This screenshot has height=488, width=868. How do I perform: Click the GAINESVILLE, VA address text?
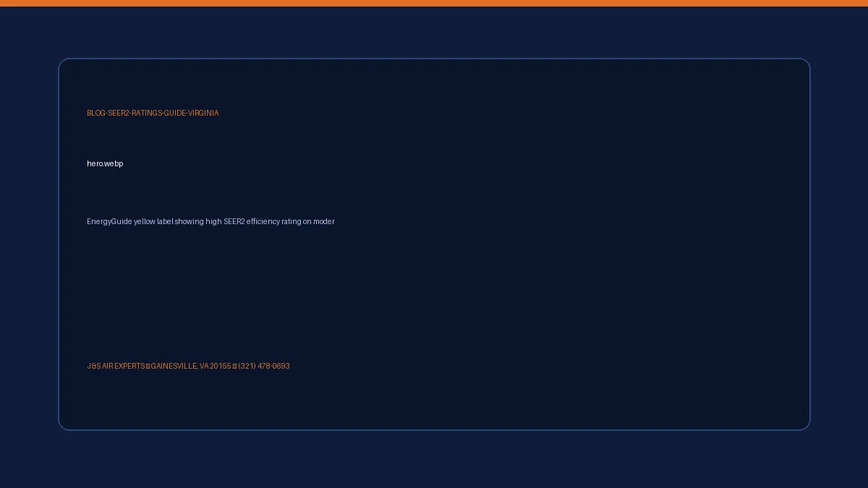pos(179,367)
